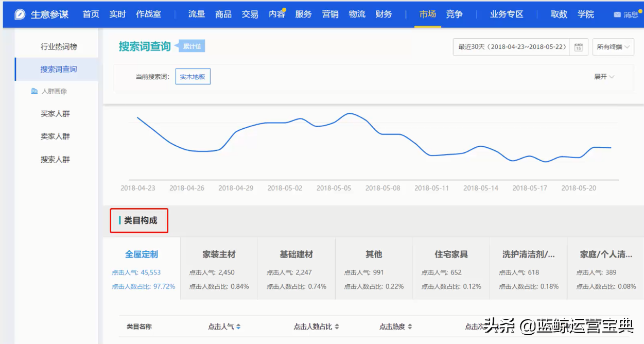Toggle sorting on the 点击人数占比 column
The width and height of the screenshot is (644, 344).
point(336,326)
